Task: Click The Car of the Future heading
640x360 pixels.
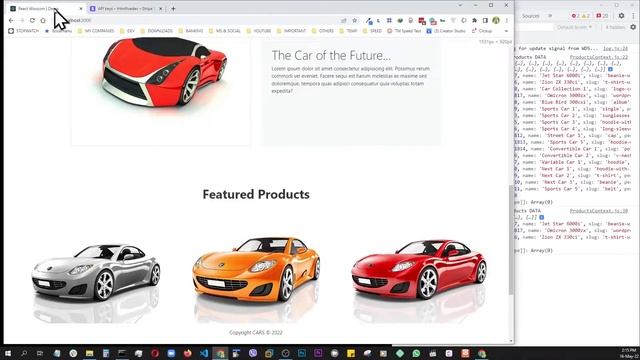Action: tap(331, 56)
